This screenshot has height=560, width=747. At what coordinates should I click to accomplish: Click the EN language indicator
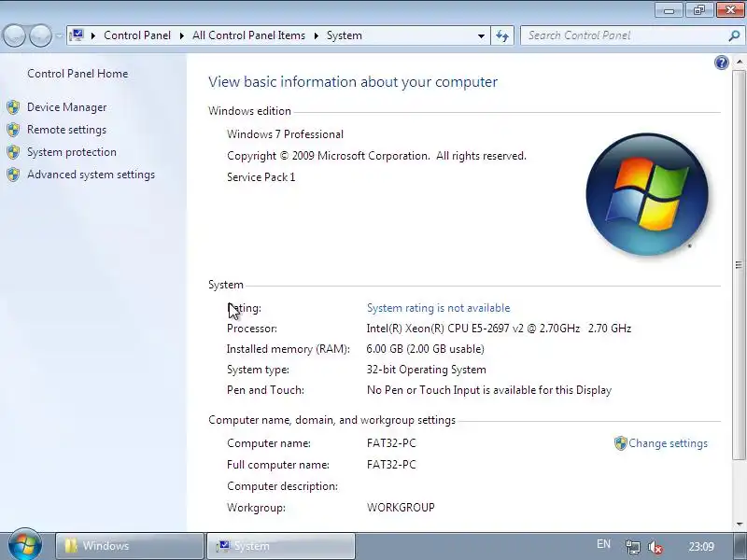[x=603, y=544]
